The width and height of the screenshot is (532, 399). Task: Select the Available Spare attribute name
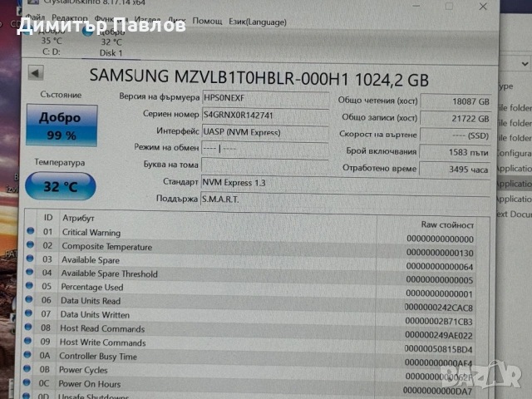click(91, 260)
